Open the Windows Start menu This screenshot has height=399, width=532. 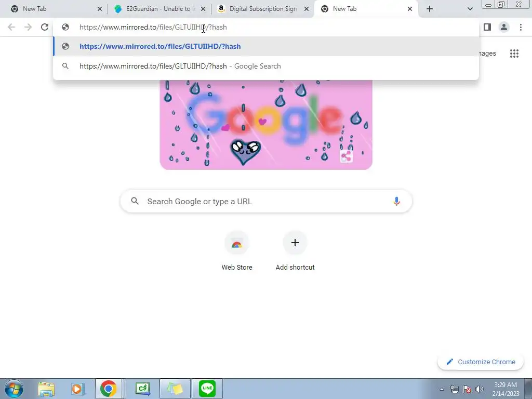click(x=14, y=389)
